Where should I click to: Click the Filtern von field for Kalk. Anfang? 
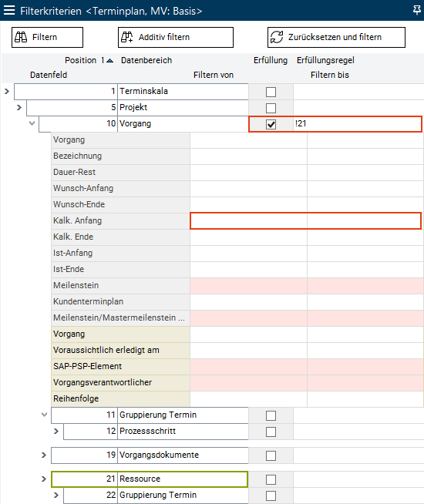click(249, 221)
